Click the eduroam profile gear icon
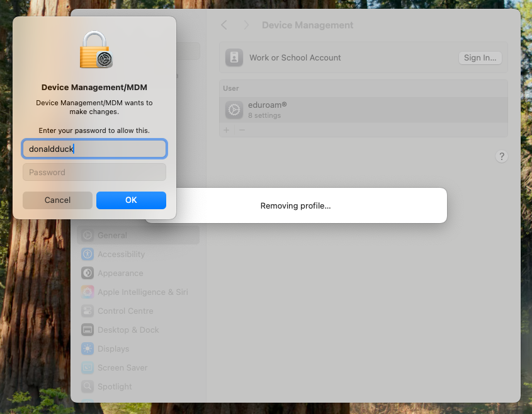532x414 pixels. (x=234, y=110)
